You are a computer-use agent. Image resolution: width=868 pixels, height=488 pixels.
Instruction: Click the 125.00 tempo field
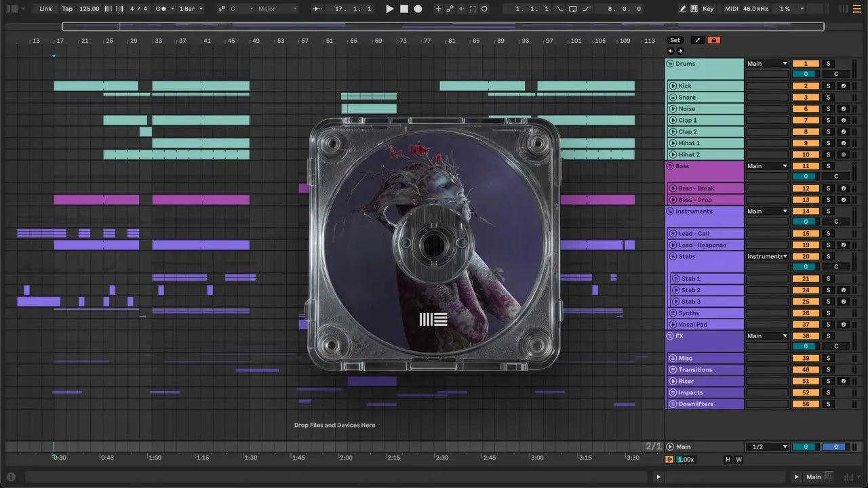89,9
